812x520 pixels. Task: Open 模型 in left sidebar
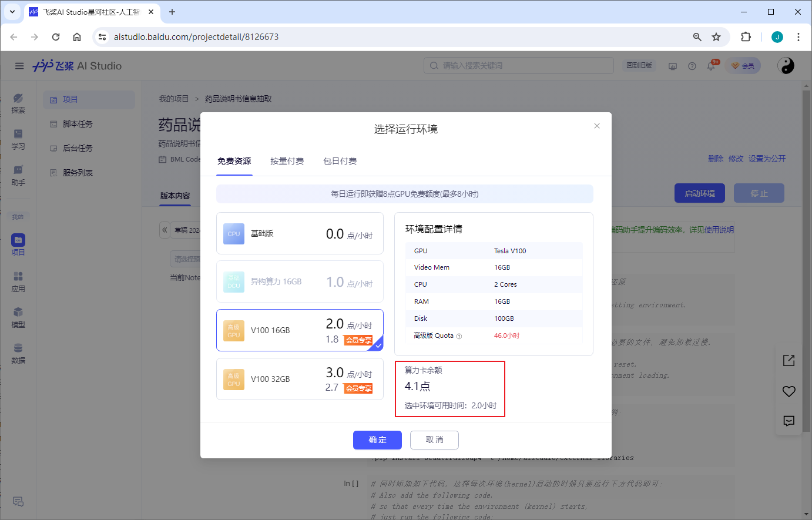click(x=18, y=318)
